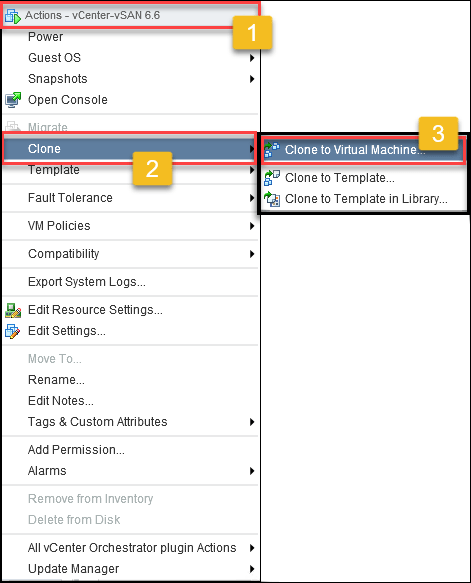The image size is (471, 583).
Task: Expand the Guest OS submenu arrow
Action: click(252, 58)
